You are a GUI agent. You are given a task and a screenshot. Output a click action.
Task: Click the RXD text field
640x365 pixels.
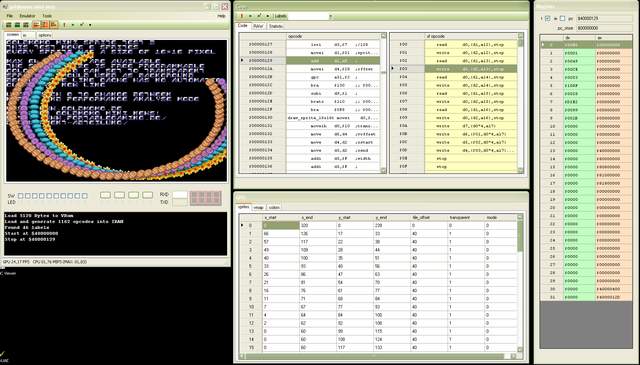pyautogui.click(x=180, y=195)
